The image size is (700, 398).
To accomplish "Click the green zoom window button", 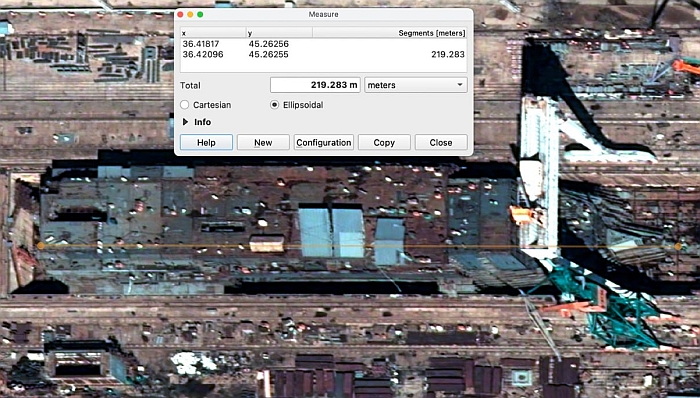I will point(200,14).
